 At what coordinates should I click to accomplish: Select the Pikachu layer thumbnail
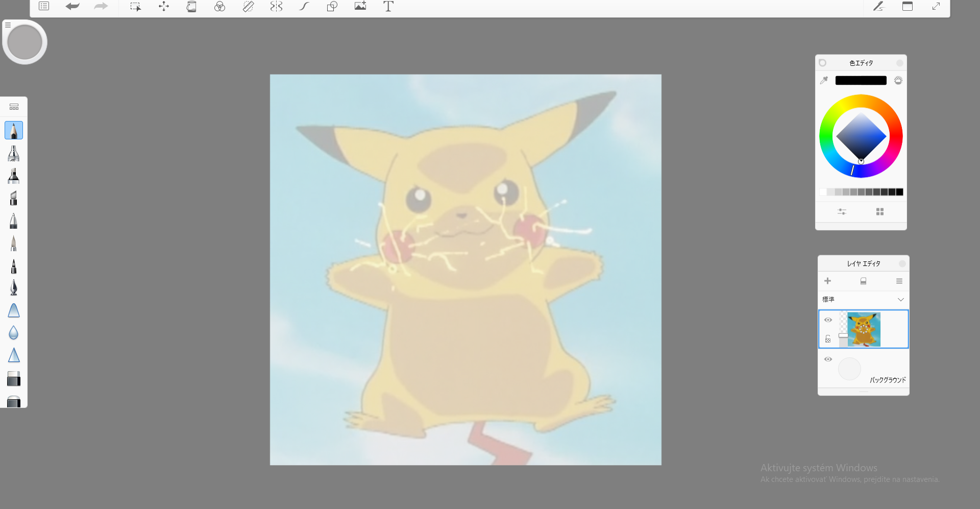pos(864,329)
